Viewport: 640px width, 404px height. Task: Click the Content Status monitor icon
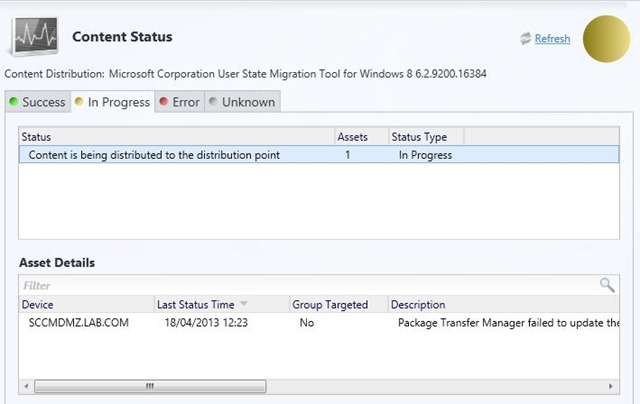pos(34,37)
